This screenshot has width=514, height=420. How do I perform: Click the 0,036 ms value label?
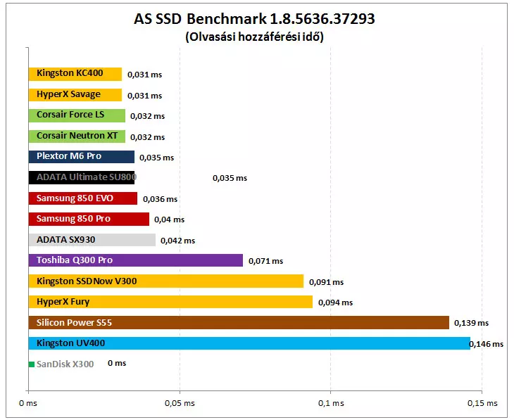tap(160, 199)
